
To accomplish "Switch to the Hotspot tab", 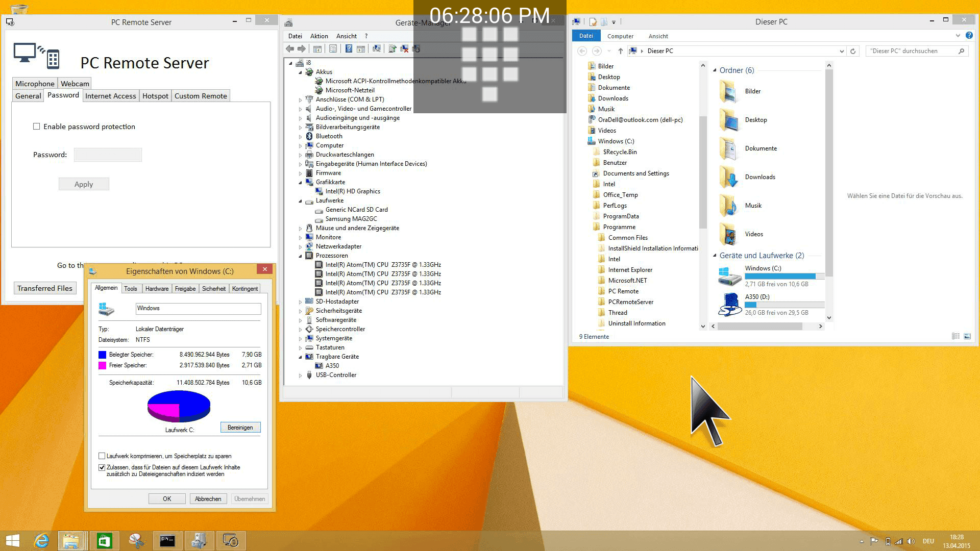I will tap(155, 96).
